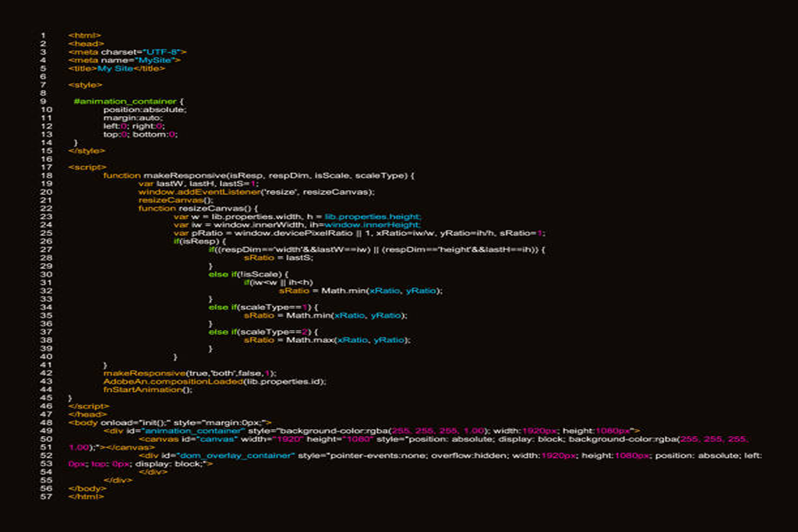The image size is (798, 532).
Task: Click the fnStartAnimation() call
Action: [x=147, y=389]
